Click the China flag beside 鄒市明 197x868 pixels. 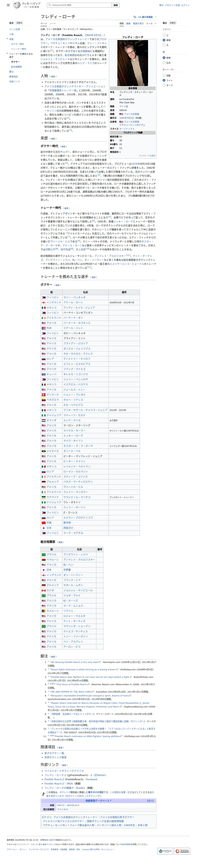(x=44, y=523)
